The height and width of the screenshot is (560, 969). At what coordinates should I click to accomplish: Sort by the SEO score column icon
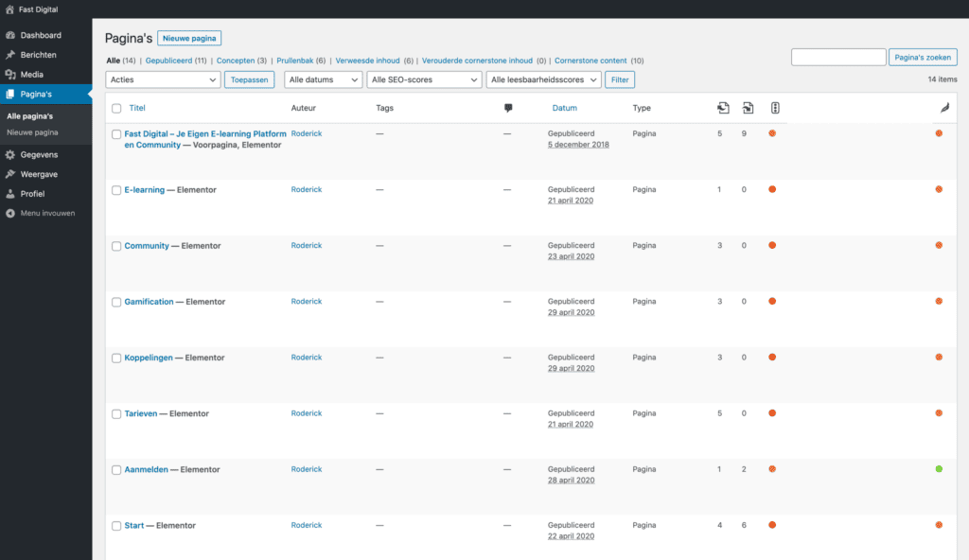click(x=775, y=108)
